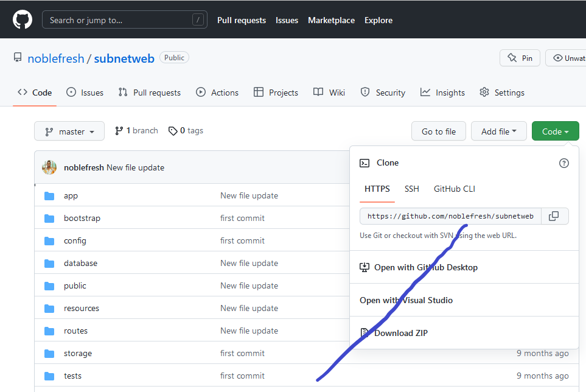Screen dimensions: 586x392
Task: Click the Search or jump to field
Action: pyautogui.click(x=125, y=19)
